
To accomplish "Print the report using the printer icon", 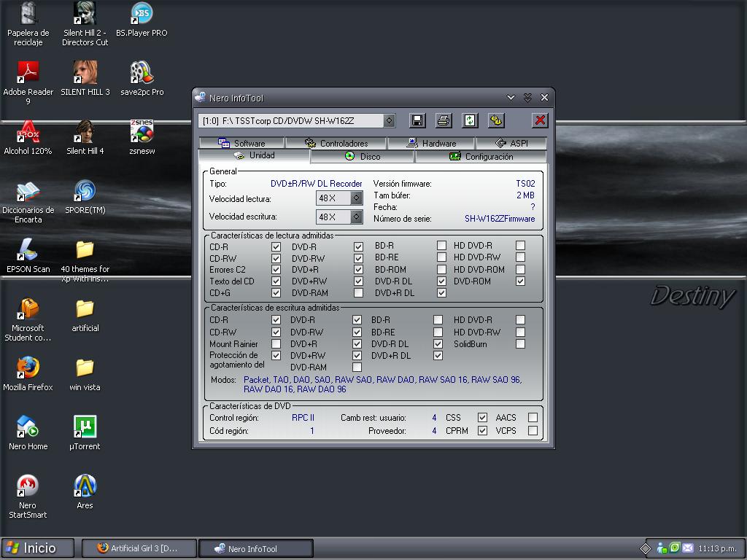I will pos(444,120).
